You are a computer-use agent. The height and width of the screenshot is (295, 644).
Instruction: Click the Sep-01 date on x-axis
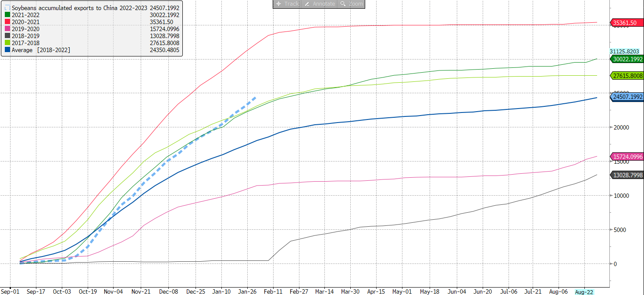(x=10, y=291)
